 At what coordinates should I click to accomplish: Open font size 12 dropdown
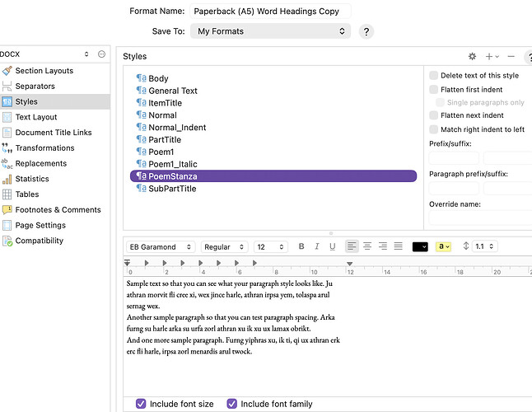(x=271, y=246)
